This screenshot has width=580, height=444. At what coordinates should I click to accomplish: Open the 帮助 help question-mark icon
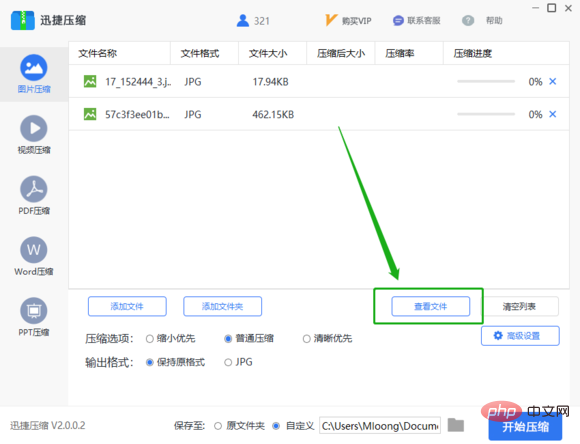468,20
